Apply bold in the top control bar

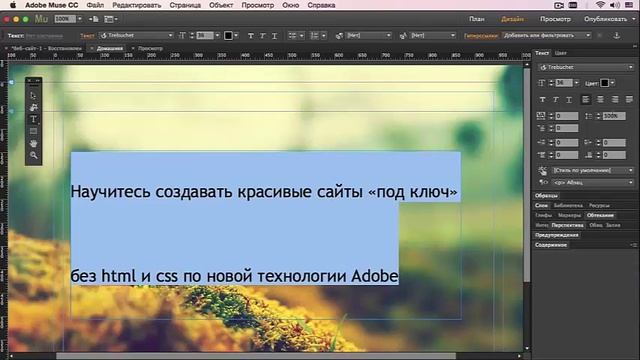pos(251,36)
